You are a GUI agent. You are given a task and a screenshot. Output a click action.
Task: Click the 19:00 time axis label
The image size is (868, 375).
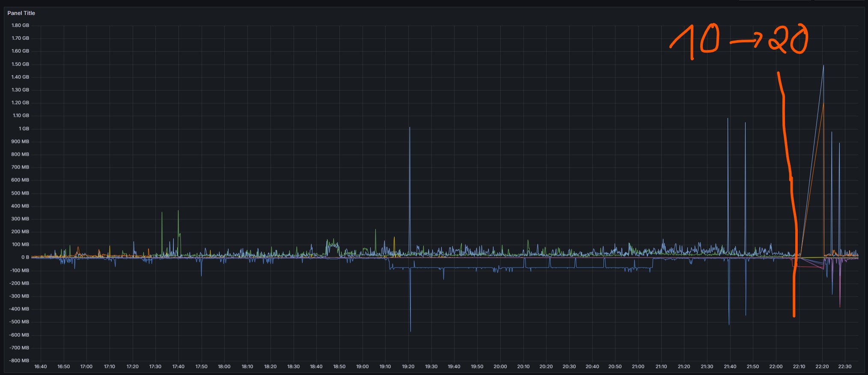363,367
